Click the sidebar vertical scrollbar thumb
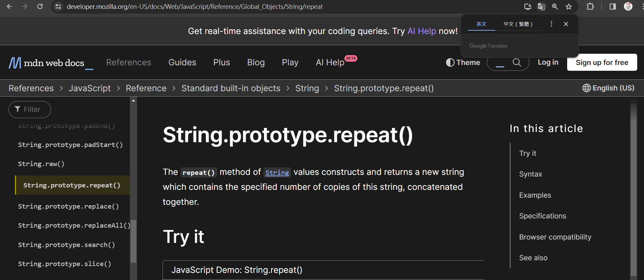Screen dimensions: 644x280 133,241
